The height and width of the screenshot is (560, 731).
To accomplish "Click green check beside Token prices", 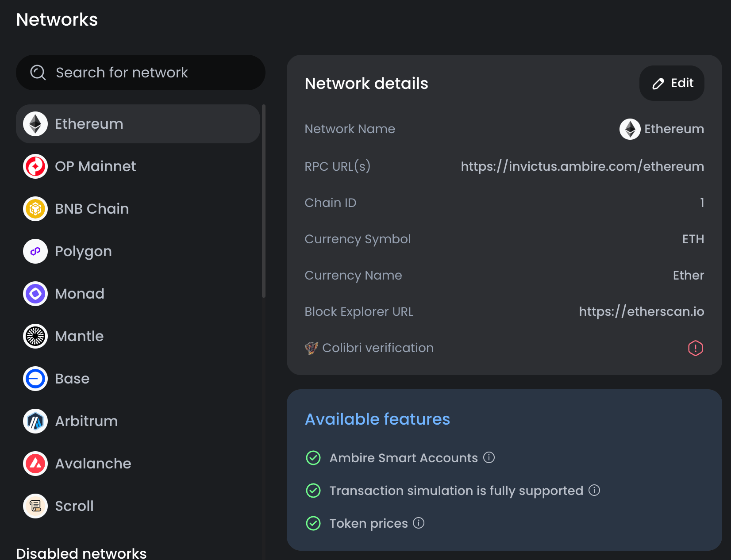I will pos(313,523).
